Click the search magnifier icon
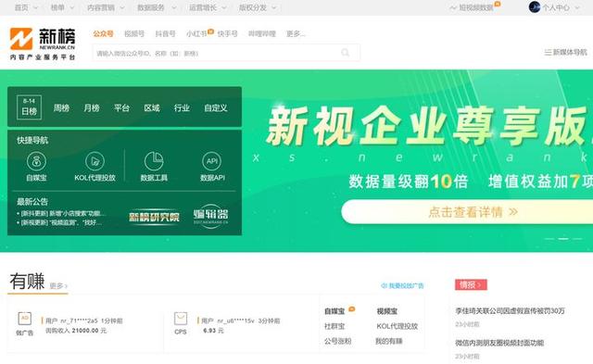The height and width of the screenshot is (364, 593). pyautogui.click(x=346, y=53)
